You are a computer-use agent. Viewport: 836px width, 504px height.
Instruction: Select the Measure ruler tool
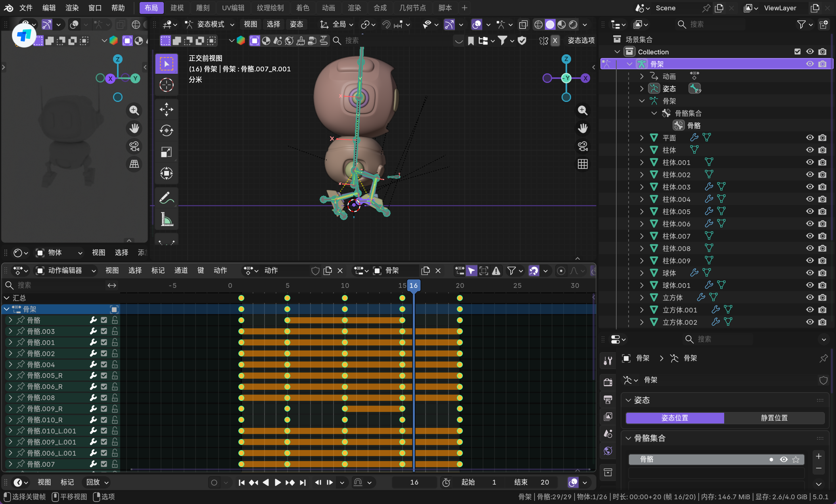(166, 219)
